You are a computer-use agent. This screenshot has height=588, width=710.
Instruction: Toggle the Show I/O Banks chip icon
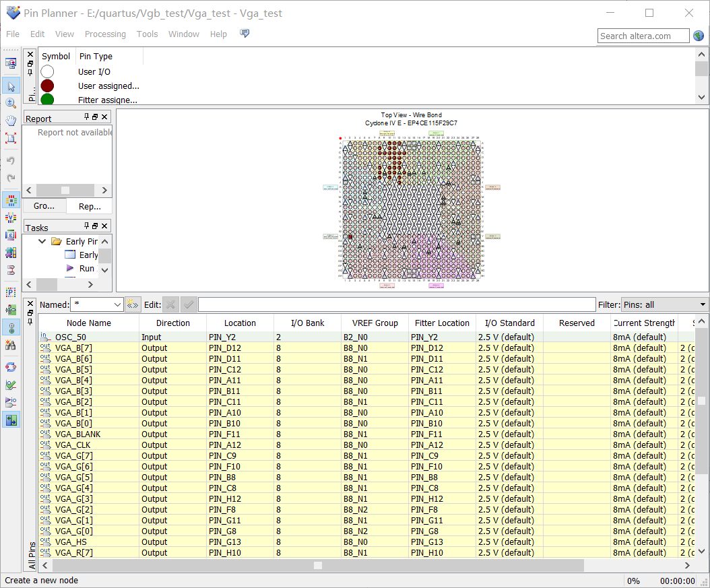(x=11, y=200)
